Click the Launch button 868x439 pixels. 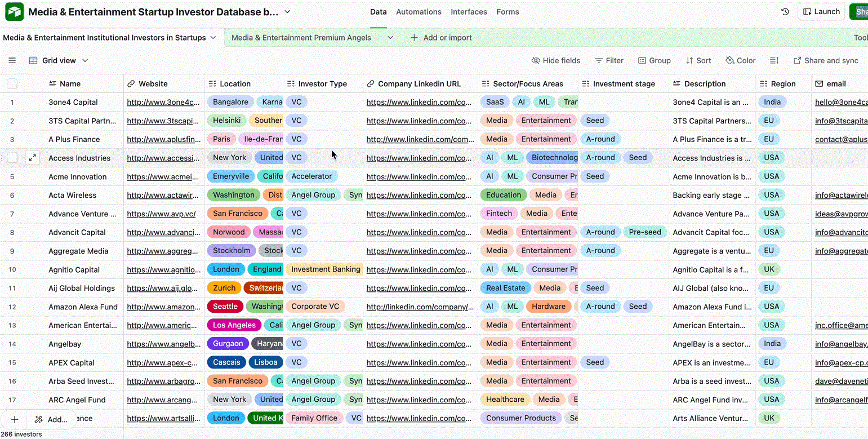point(821,12)
